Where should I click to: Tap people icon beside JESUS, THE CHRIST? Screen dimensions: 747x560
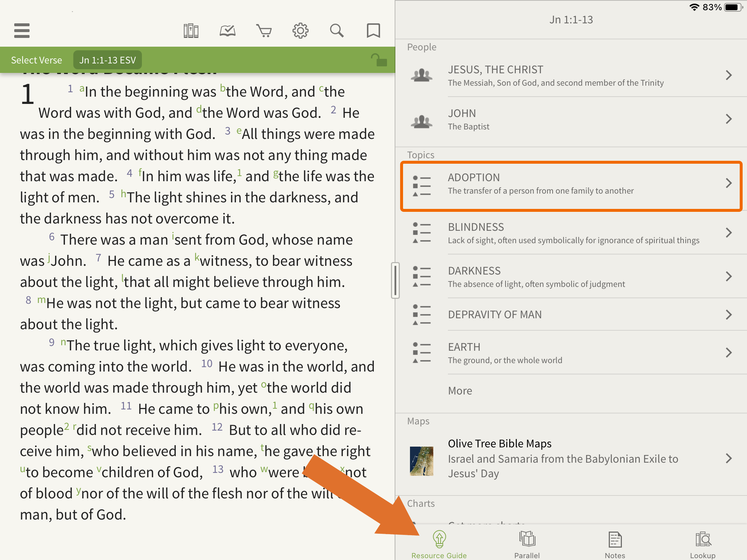(x=422, y=75)
